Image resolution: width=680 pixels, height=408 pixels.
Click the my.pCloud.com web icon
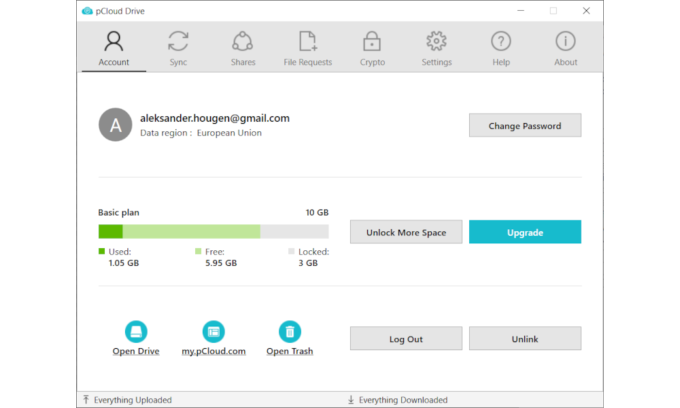[x=213, y=332]
